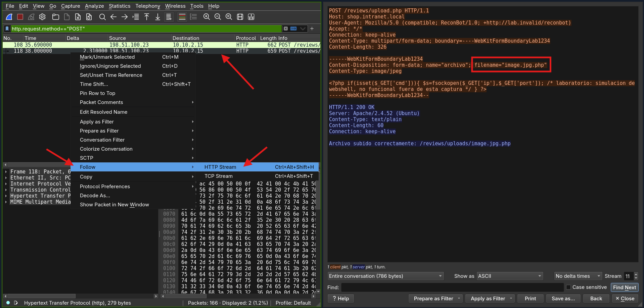Close this capture file with the X-file icon
The height and width of the screenshot is (308, 644).
click(78, 17)
